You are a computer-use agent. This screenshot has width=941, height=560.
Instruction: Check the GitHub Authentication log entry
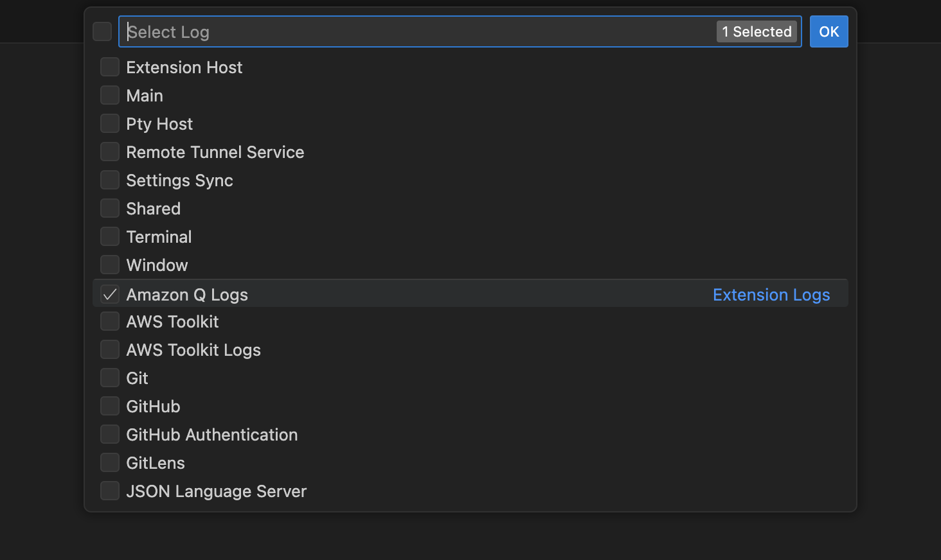pos(110,435)
